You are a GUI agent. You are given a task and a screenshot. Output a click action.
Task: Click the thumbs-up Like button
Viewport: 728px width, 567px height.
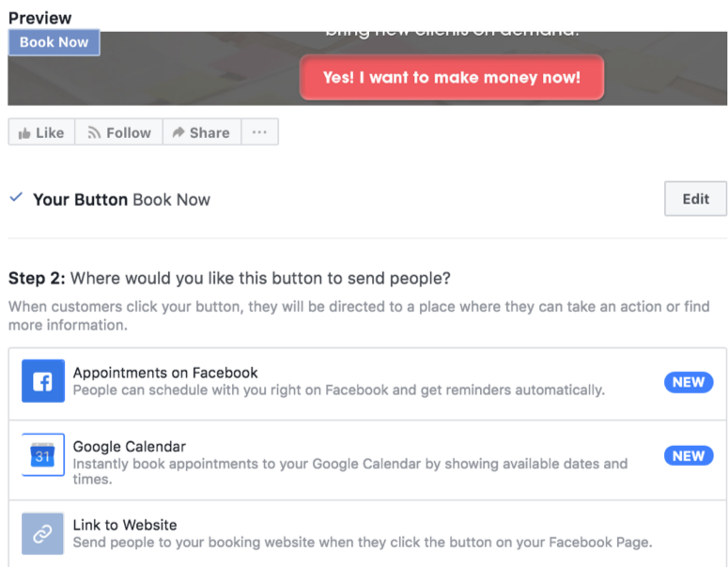click(41, 132)
